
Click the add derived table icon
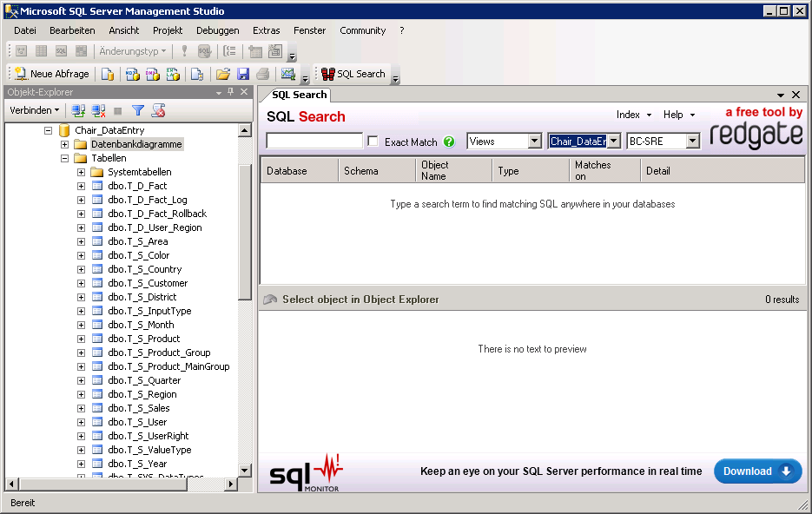275,50
